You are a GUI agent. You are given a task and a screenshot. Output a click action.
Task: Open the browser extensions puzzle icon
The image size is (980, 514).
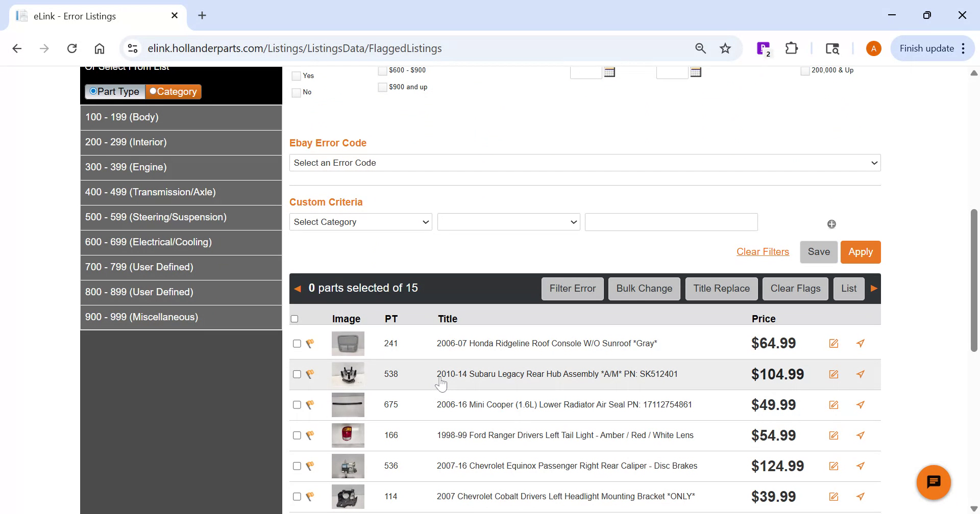point(791,48)
